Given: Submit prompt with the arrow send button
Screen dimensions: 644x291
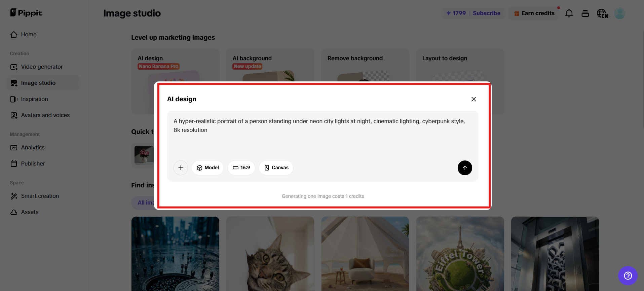Looking at the screenshot, I should [x=465, y=168].
